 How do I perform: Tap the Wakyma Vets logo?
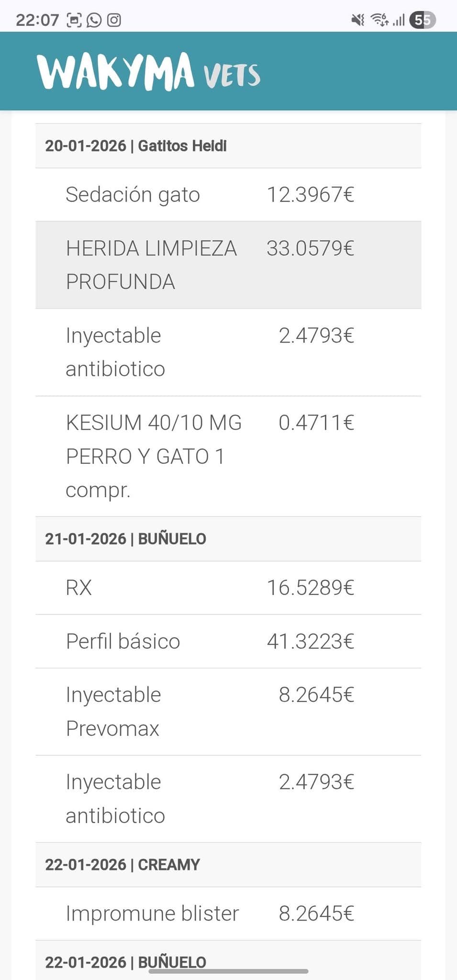(x=149, y=72)
